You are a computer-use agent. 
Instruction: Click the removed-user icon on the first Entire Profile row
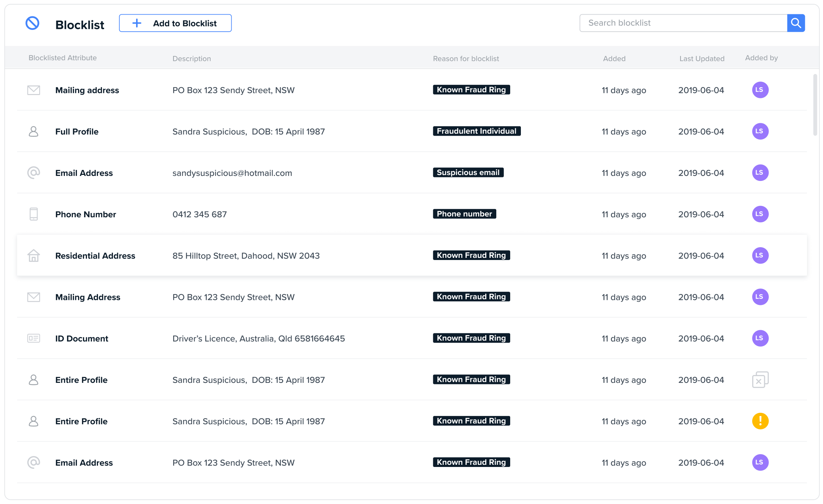tap(760, 380)
